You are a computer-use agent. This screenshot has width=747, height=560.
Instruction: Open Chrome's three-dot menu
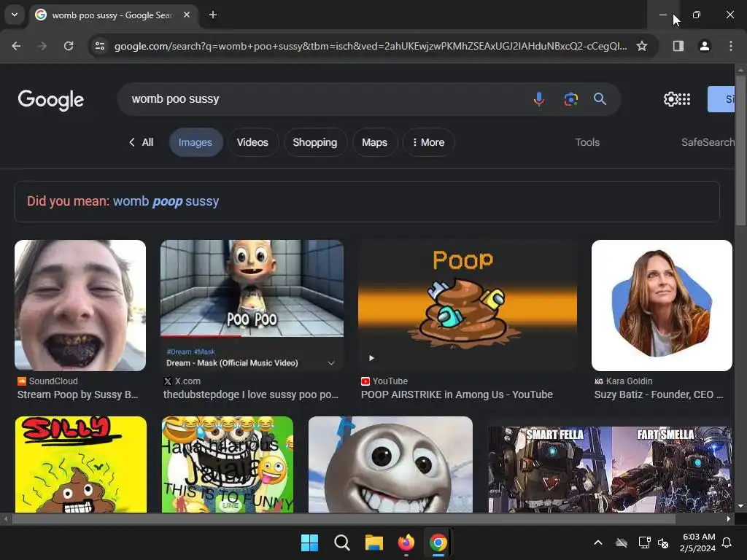(x=730, y=46)
